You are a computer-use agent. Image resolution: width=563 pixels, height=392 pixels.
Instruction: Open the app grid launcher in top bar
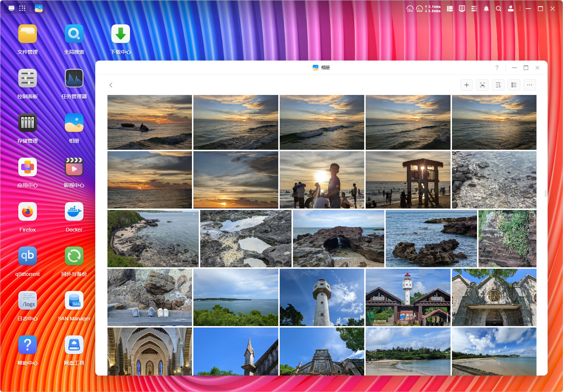(22, 8)
